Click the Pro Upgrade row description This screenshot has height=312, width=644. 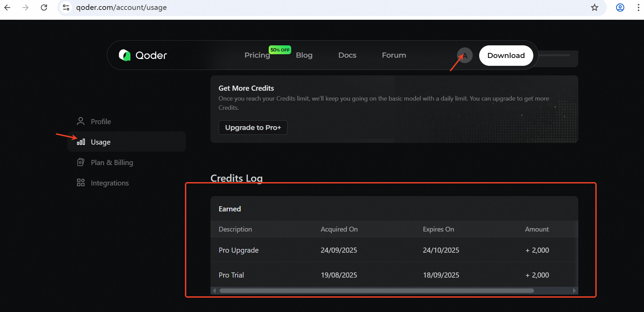pos(239,250)
